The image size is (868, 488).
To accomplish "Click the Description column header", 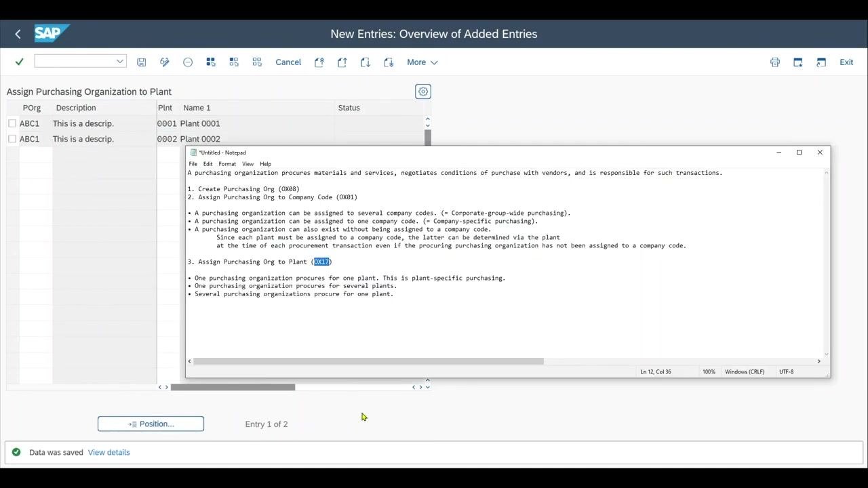I will click(76, 108).
